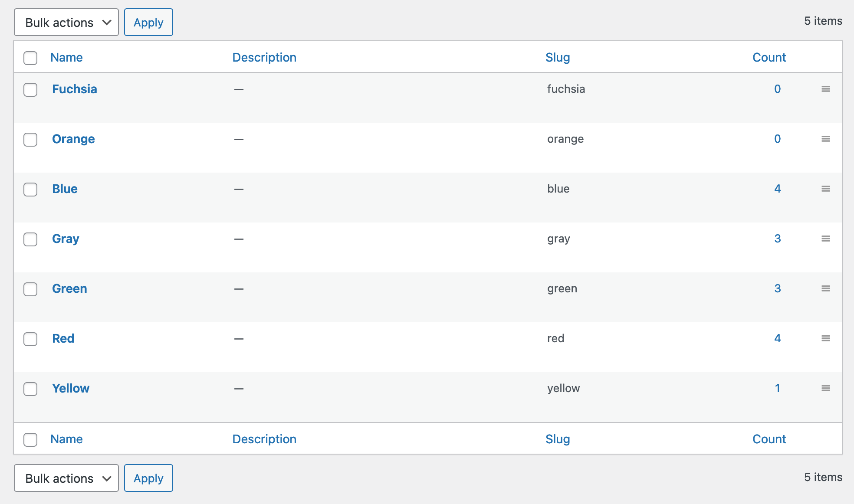Sort entries by the Count column header
Image resolution: width=854 pixels, height=504 pixels.
click(769, 57)
